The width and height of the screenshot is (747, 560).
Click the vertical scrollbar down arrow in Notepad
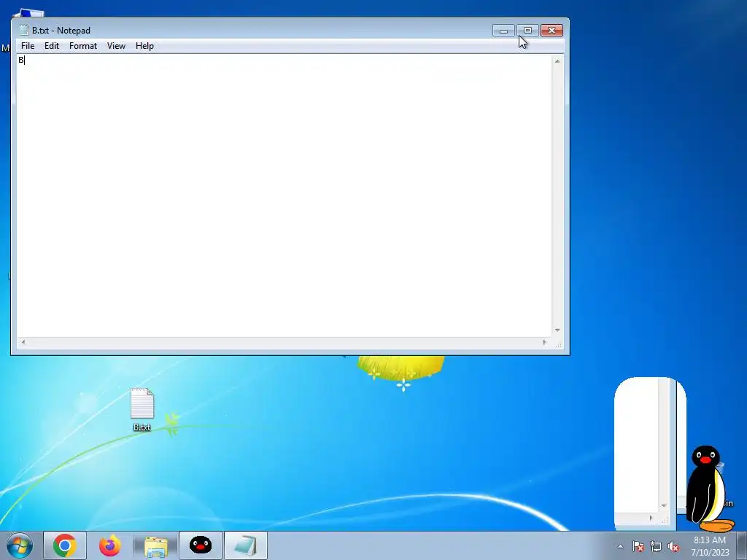coord(557,330)
